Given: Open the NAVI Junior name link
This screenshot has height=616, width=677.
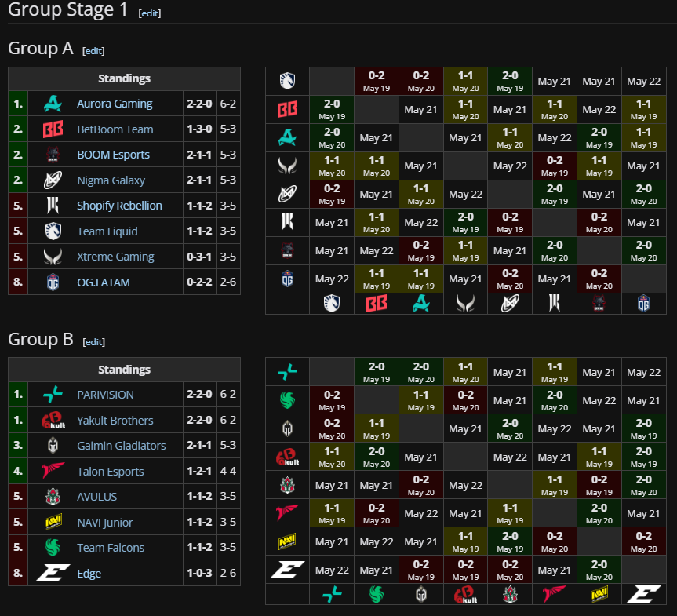Looking at the screenshot, I should click(105, 523).
